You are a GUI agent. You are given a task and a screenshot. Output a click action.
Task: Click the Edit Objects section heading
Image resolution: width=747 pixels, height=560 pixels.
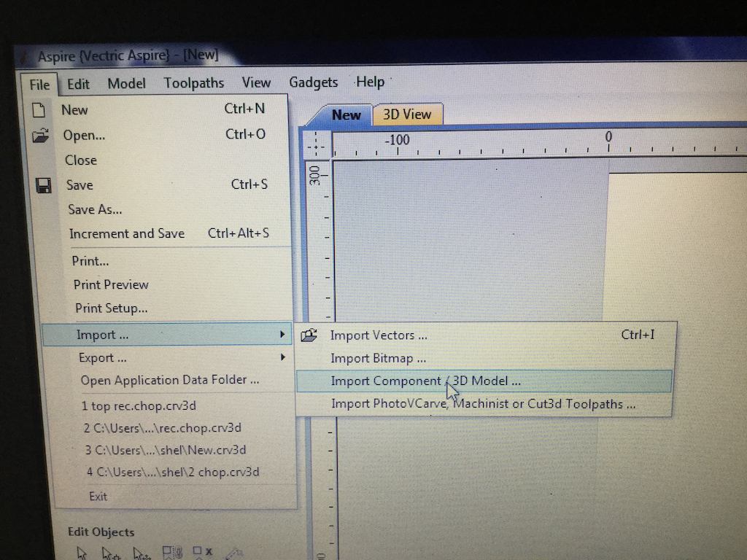[x=101, y=532]
